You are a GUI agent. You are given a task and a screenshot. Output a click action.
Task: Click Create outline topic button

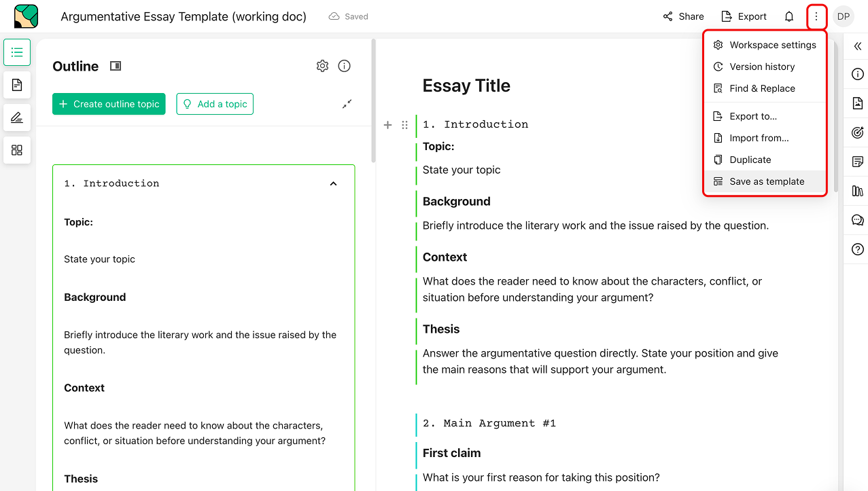[109, 104]
